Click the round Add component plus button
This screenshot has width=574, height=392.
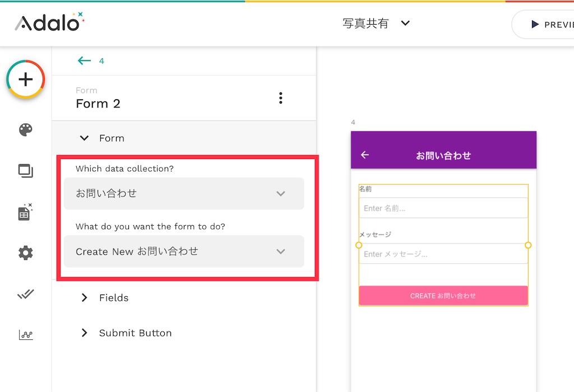pyautogui.click(x=26, y=80)
